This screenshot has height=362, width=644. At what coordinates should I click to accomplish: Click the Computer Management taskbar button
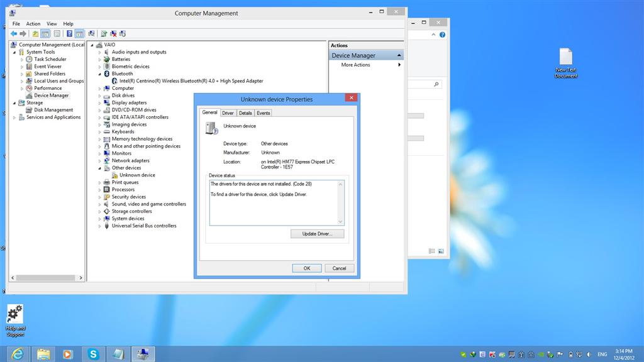pyautogui.click(x=143, y=354)
